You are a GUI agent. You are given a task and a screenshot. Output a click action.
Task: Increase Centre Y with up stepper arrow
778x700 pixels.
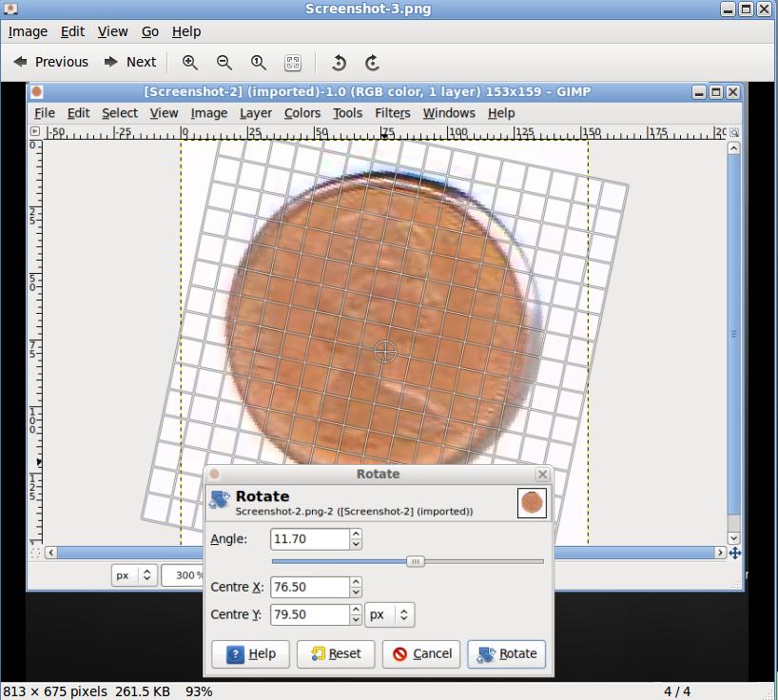356,610
